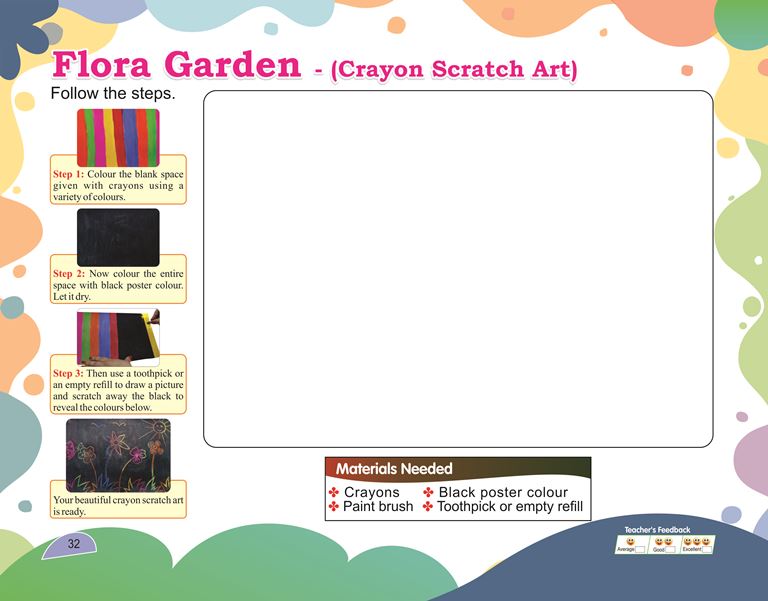
Task: Click the red 'Step 2:' label
Action: [69, 273]
